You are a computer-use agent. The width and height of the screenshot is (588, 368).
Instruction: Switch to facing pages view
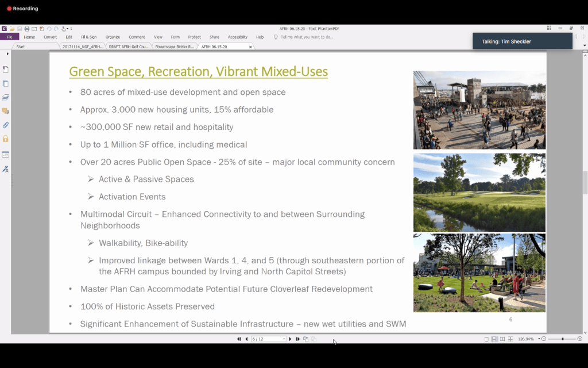501,339
